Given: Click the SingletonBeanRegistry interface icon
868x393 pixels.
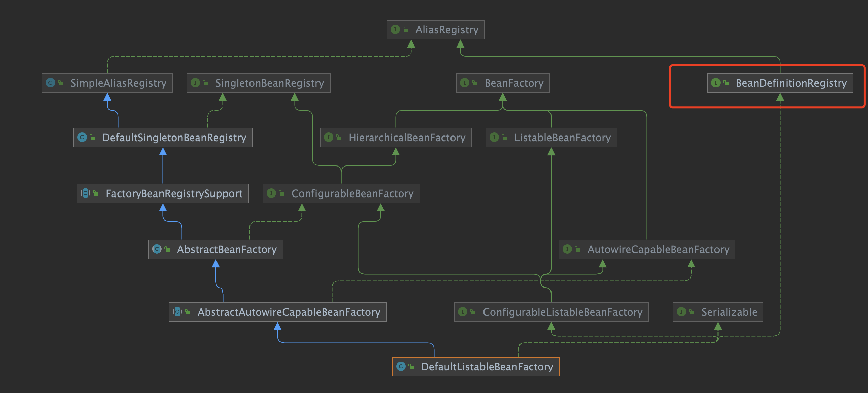Looking at the screenshot, I should 195,83.
